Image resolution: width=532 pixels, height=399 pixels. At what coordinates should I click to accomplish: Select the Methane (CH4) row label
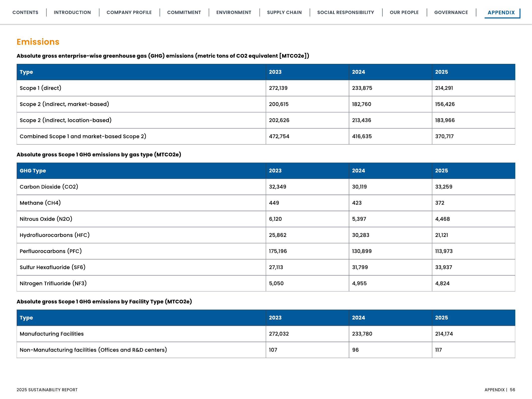(x=40, y=203)
